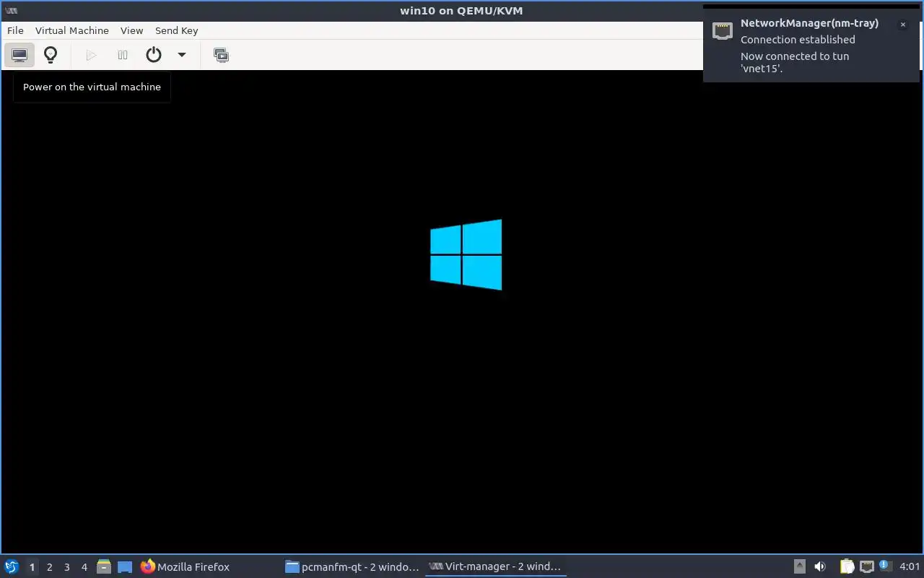Switch to desktop 3
The width and height of the screenshot is (924, 578).
66,567
